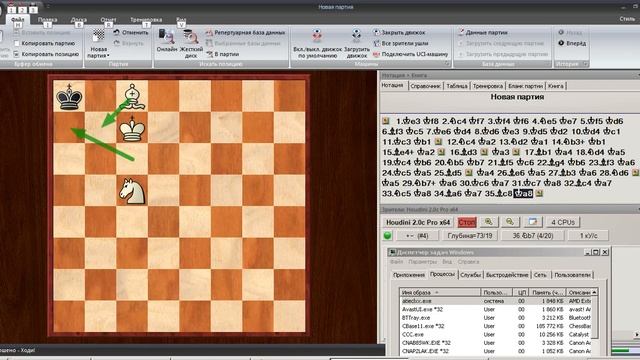Open the Доска ribbon tab
This screenshot has width=640, height=360.
pos(78,19)
